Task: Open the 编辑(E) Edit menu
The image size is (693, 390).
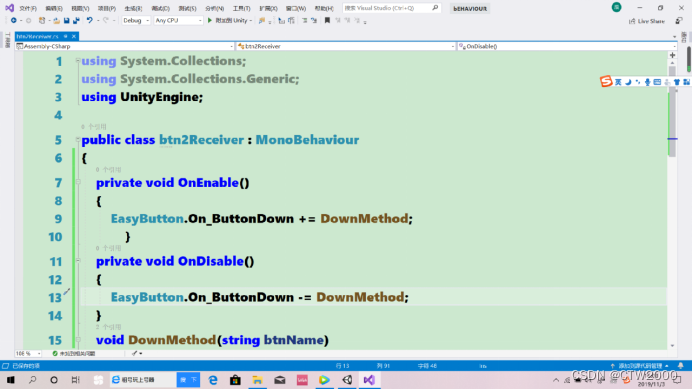Action: [x=54, y=8]
